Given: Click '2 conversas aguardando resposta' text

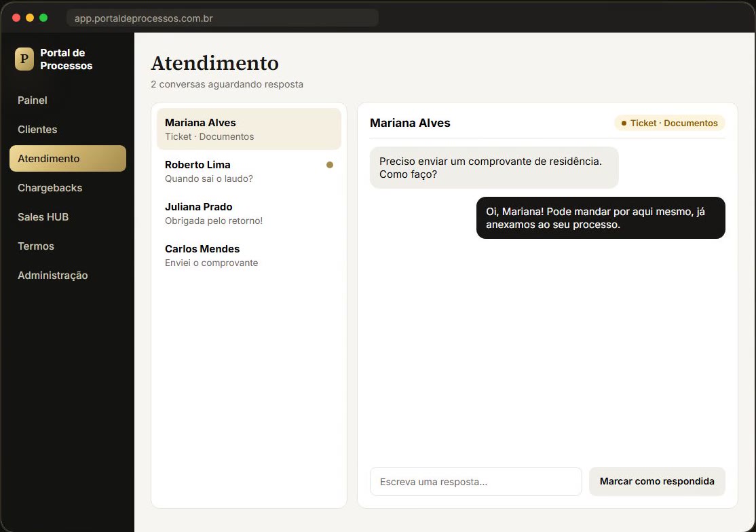Looking at the screenshot, I should click(x=227, y=84).
